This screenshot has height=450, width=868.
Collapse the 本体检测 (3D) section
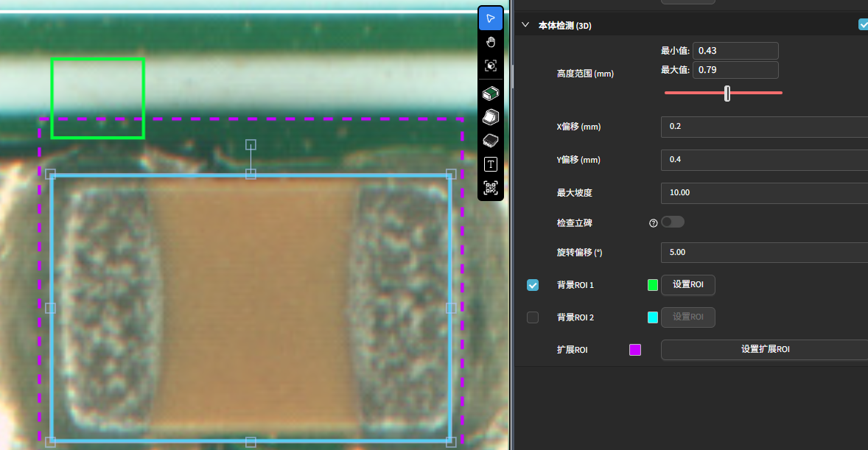525,25
